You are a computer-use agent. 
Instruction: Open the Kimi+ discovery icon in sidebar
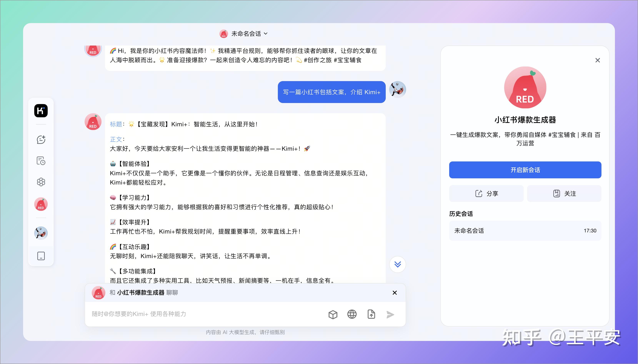(41, 182)
